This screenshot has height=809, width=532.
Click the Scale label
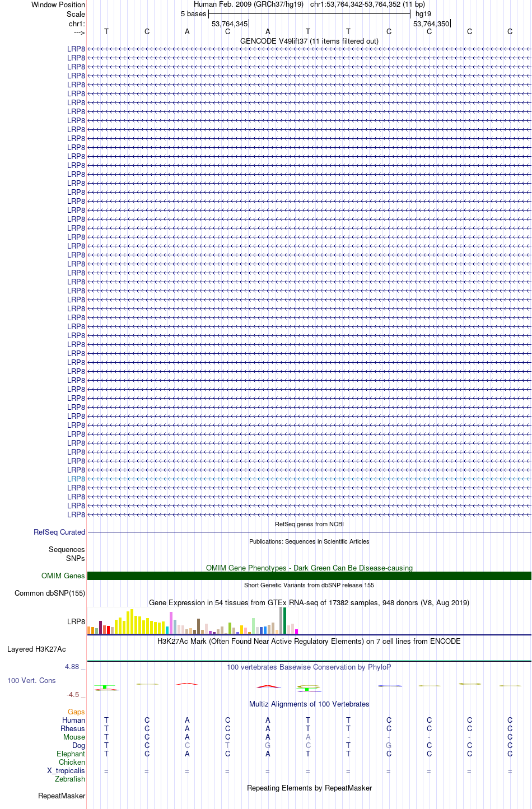tap(76, 14)
